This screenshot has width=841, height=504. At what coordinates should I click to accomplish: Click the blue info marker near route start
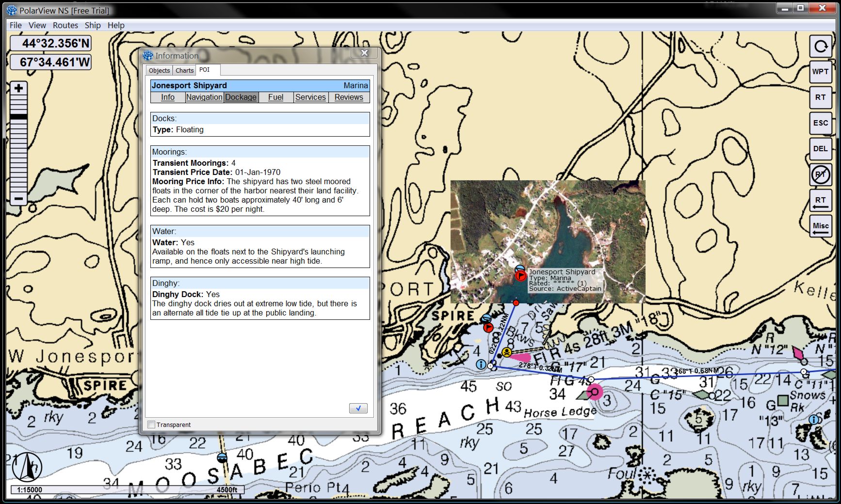point(481,364)
